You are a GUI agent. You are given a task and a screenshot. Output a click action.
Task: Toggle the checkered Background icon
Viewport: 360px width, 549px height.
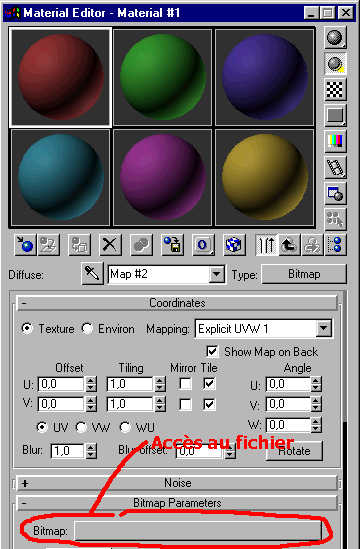coord(335,89)
